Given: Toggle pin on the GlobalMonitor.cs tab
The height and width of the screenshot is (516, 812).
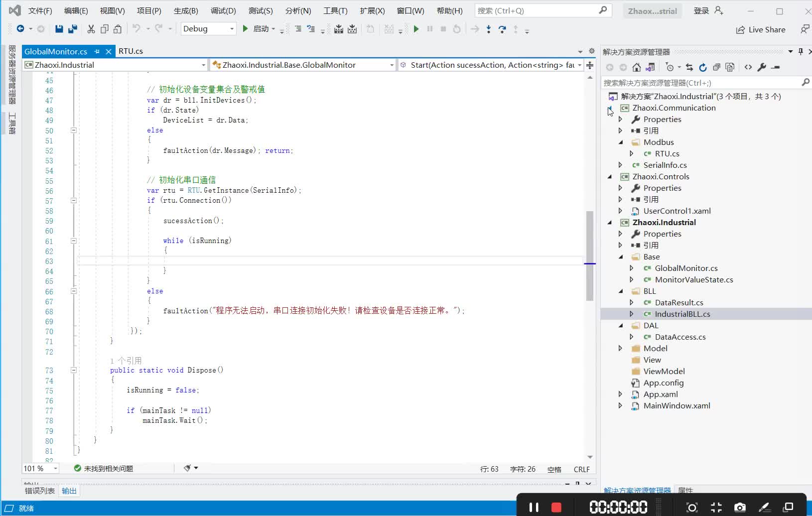Looking at the screenshot, I should pyautogui.click(x=97, y=51).
